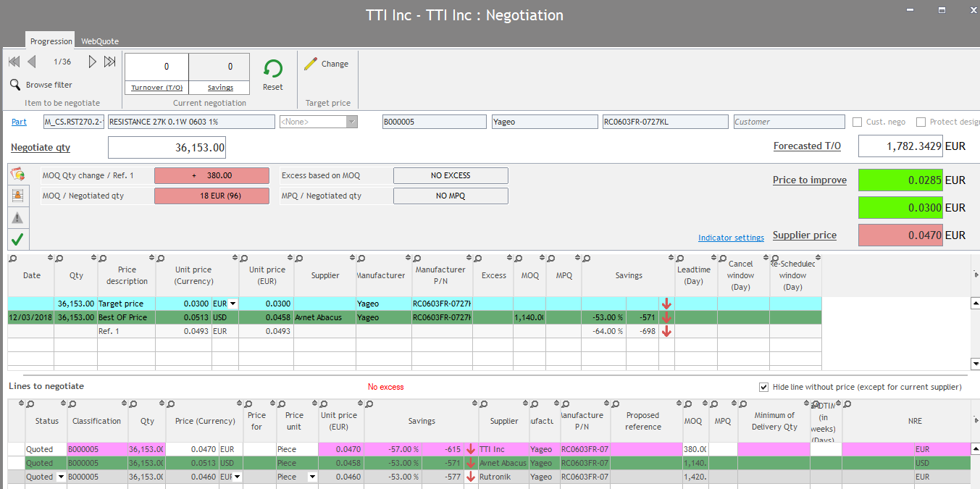The width and height of the screenshot is (980, 489).
Task: Open Target price currency EUR dropdown
Action: (233, 304)
